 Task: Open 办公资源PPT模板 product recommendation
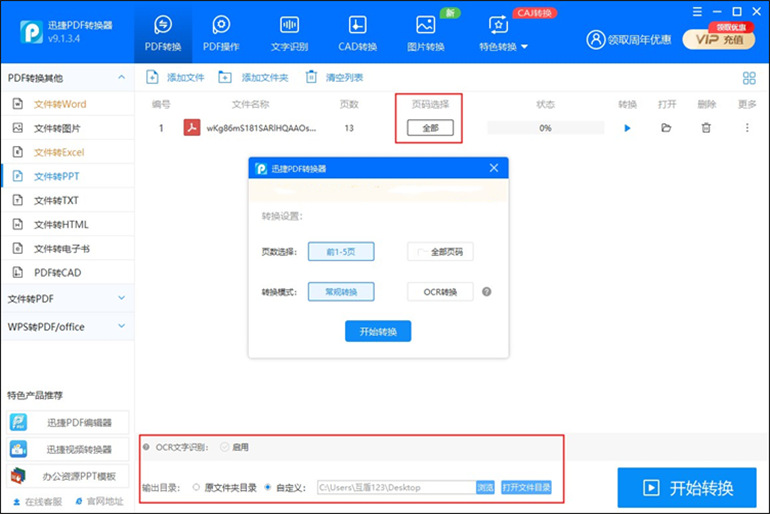[x=68, y=476]
